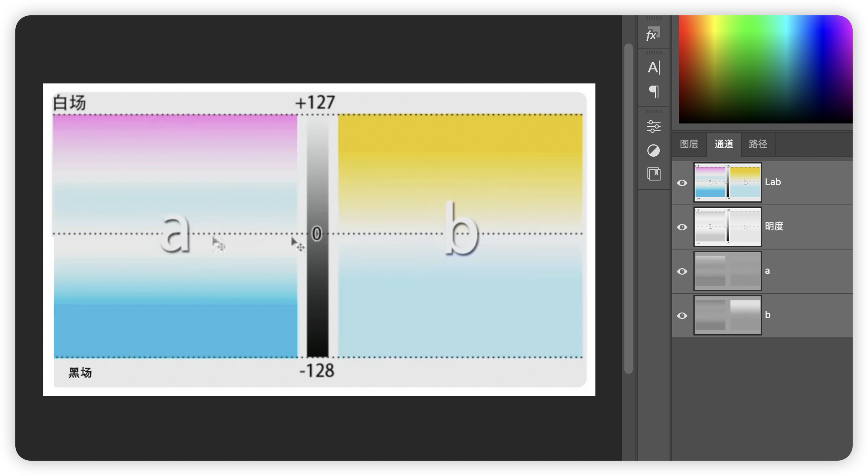Viewport: 868px width, 476px height.
Task: Click the letter a on the canvas
Action: point(175,233)
